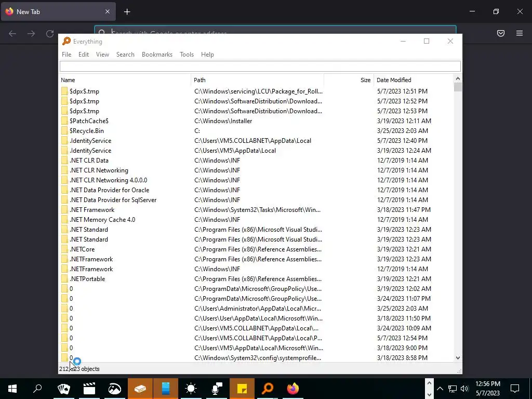Select the .NETCore folder icon

64,249
